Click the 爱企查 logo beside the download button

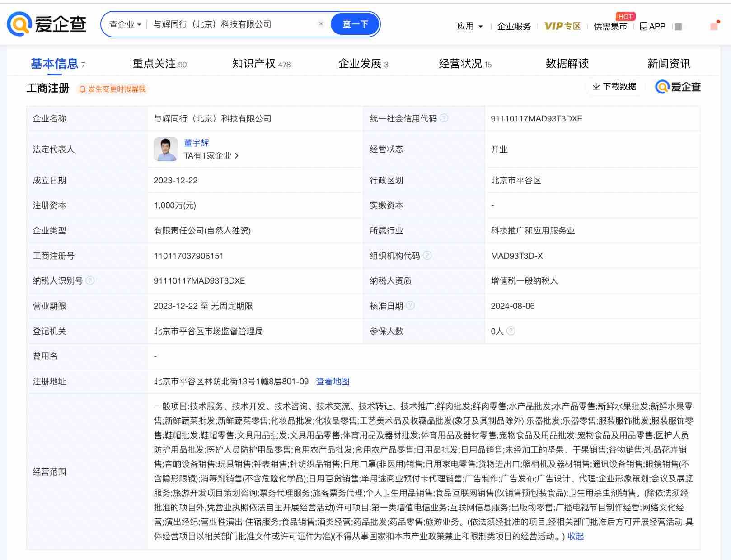(x=678, y=87)
